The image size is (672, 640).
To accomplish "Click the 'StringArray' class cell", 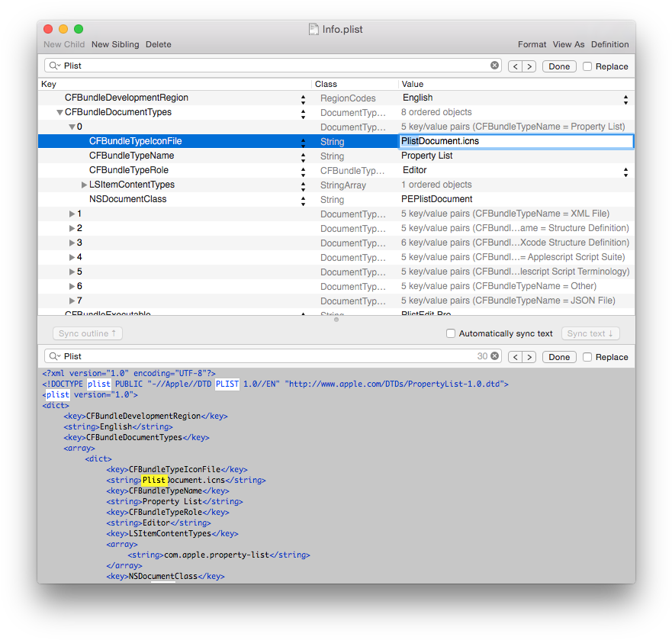I will click(x=342, y=185).
